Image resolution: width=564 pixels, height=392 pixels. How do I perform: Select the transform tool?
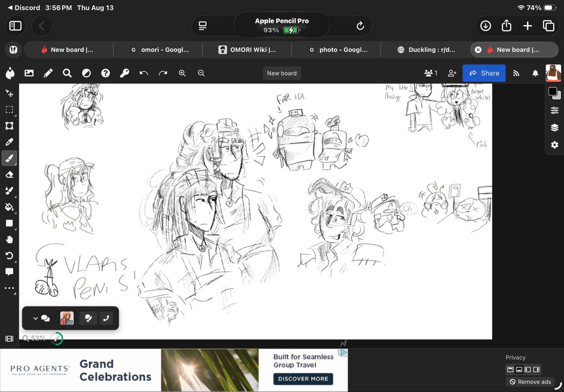9,125
